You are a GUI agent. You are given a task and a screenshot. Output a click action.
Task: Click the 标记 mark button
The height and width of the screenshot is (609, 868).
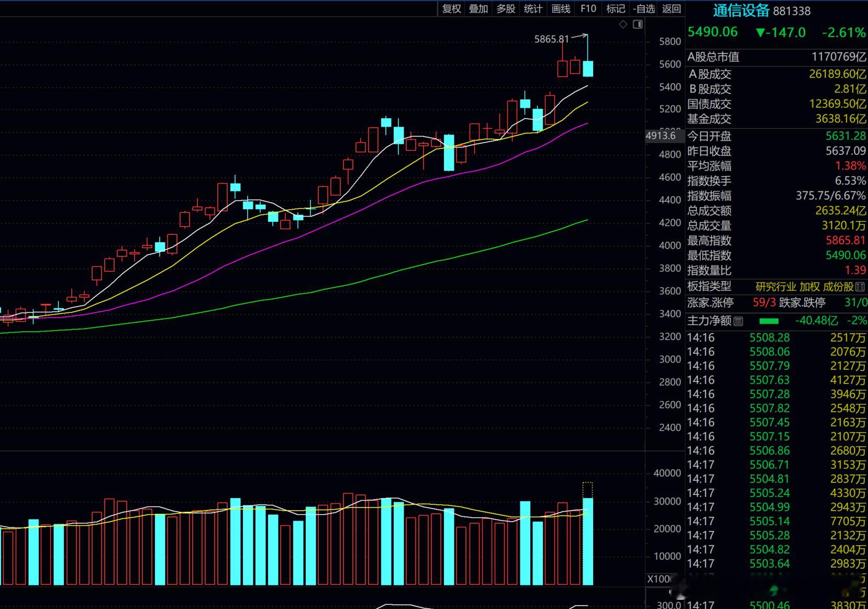pos(616,8)
